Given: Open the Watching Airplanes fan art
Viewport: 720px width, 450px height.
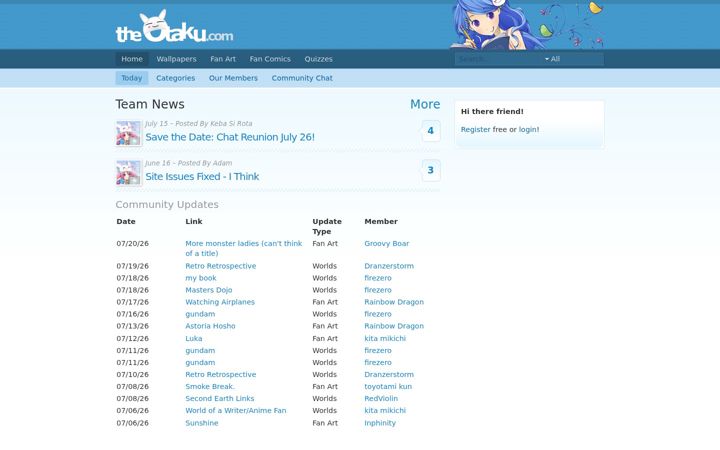Looking at the screenshot, I should click(x=220, y=302).
